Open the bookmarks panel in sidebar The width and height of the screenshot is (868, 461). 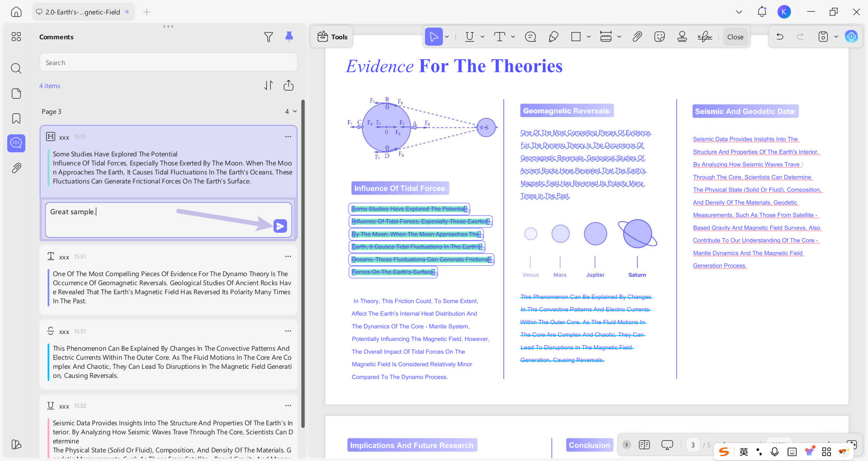click(16, 118)
